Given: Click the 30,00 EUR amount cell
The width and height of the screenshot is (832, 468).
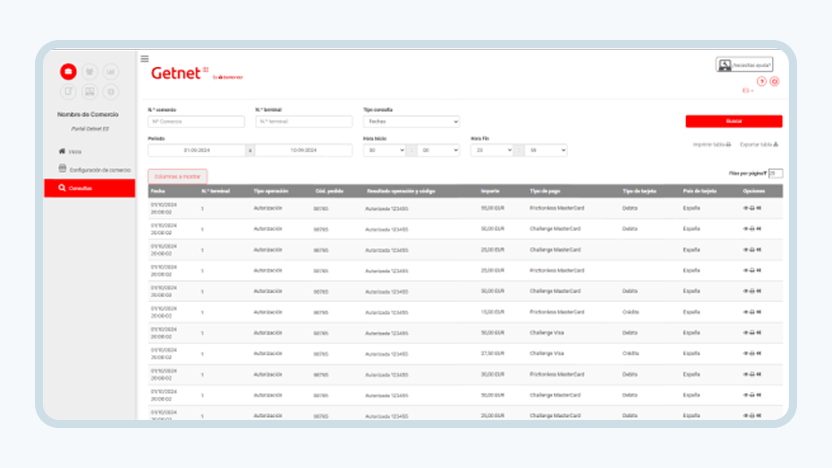Looking at the screenshot, I should point(492,374).
